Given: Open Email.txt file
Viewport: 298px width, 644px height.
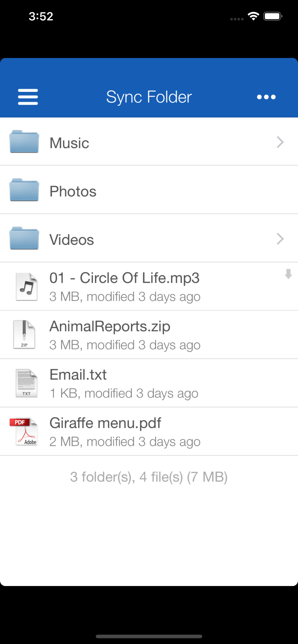Looking at the screenshot, I should click(x=78, y=375).
